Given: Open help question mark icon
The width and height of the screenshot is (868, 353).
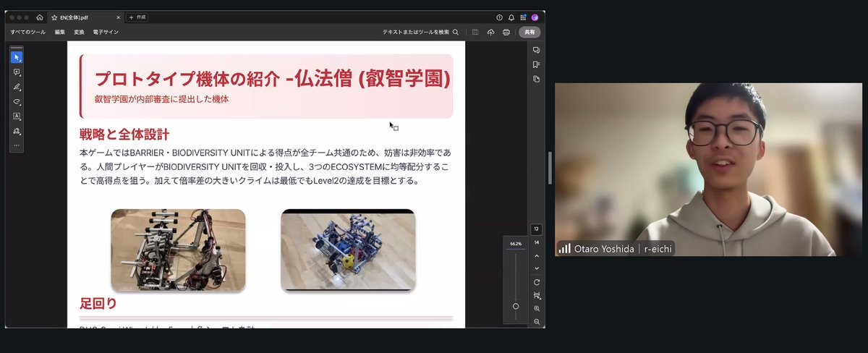Looking at the screenshot, I should click(499, 17).
